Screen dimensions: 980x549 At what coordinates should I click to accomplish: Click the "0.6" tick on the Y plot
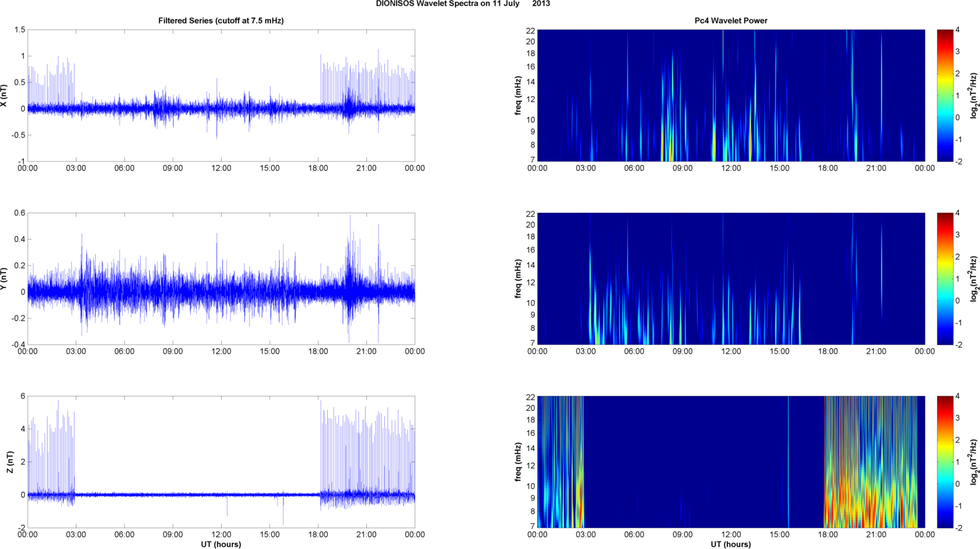(x=19, y=213)
